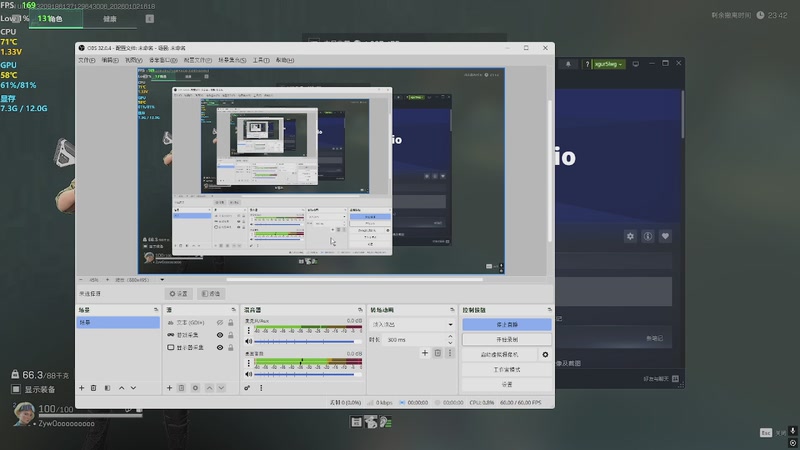
Task: Enable 工作室模式 studio mode
Action: click(507, 369)
